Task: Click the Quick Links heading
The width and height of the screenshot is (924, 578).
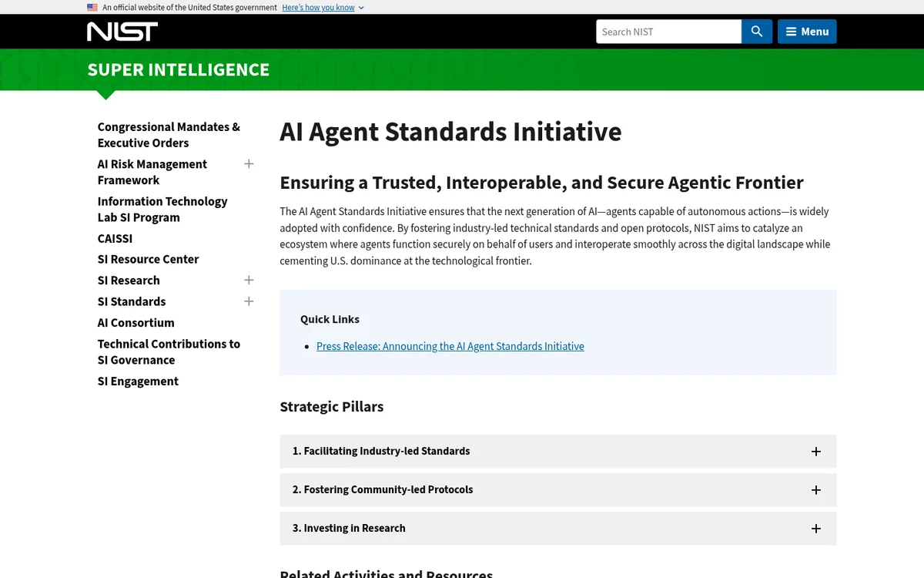Action: point(330,319)
